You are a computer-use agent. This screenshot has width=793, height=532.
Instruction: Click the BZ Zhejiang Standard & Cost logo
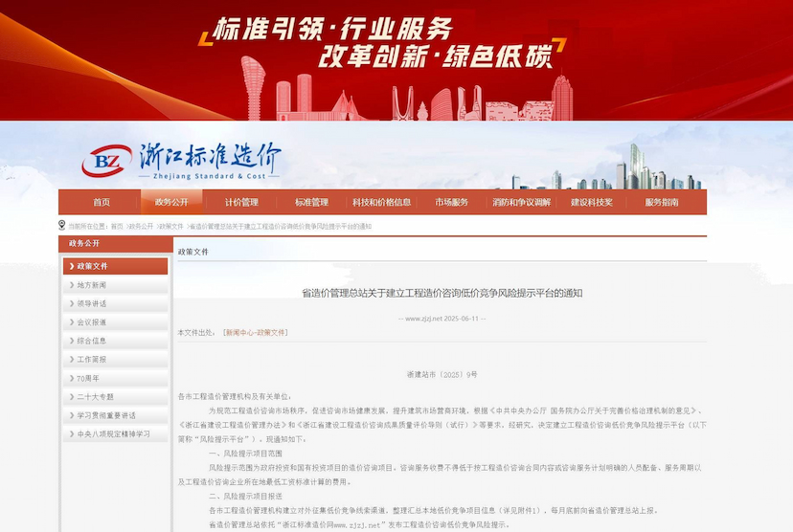(x=181, y=161)
